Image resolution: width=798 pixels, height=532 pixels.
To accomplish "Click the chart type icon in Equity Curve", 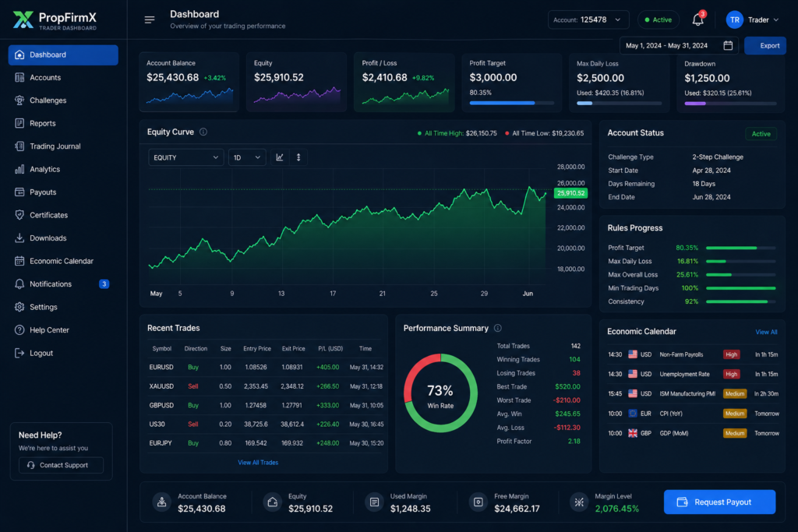I will (280, 157).
